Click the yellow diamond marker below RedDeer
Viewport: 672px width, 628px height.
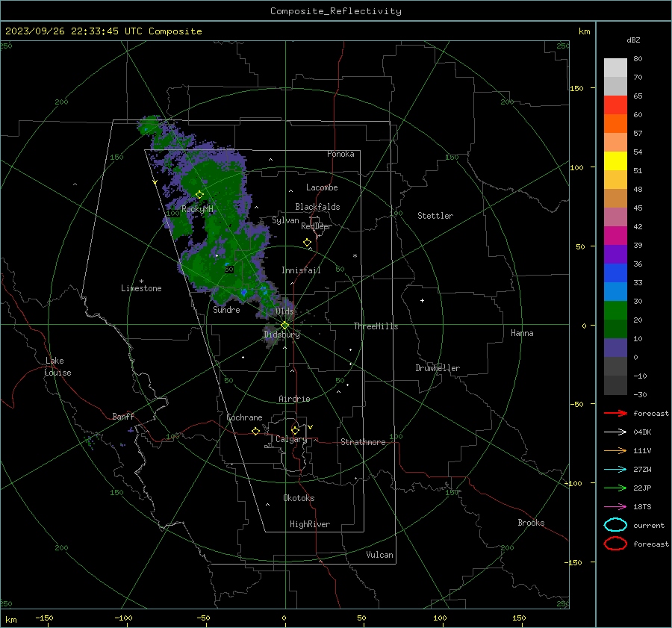[x=308, y=243]
